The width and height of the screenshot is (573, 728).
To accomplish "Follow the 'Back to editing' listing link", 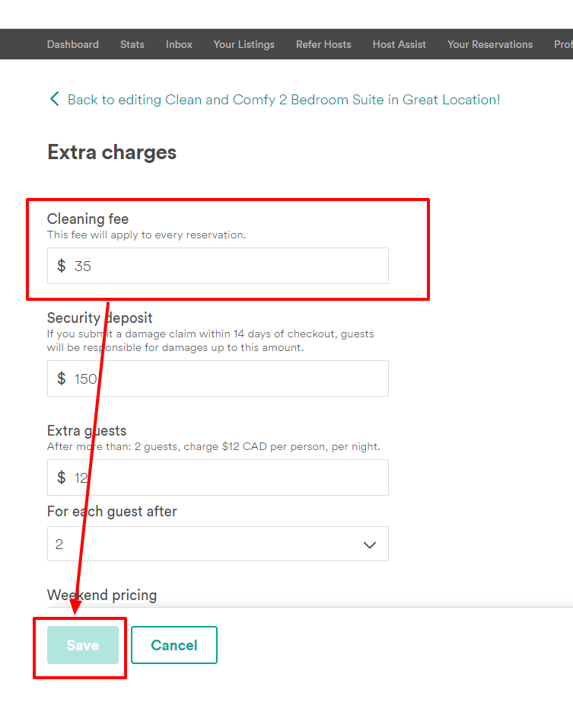I will pos(284,100).
